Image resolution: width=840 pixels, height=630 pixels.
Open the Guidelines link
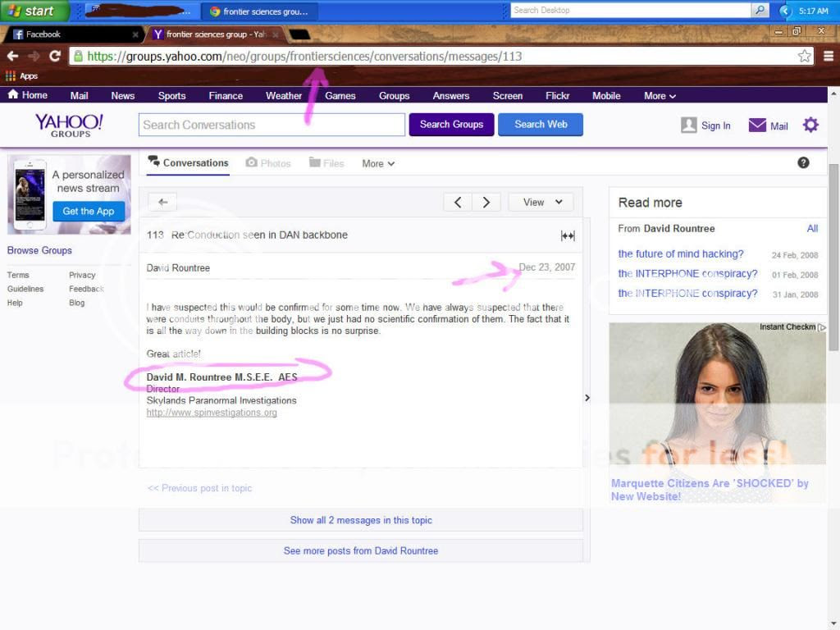coord(25,289)
